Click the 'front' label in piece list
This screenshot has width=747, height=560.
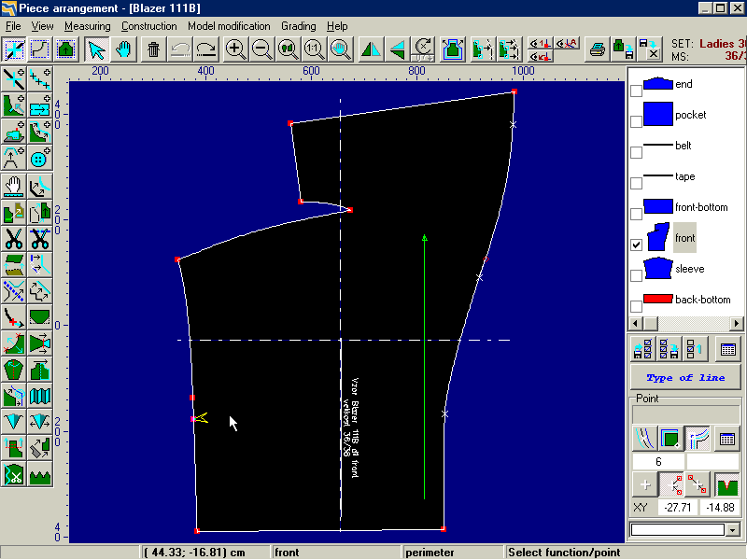tap(684, 238)
